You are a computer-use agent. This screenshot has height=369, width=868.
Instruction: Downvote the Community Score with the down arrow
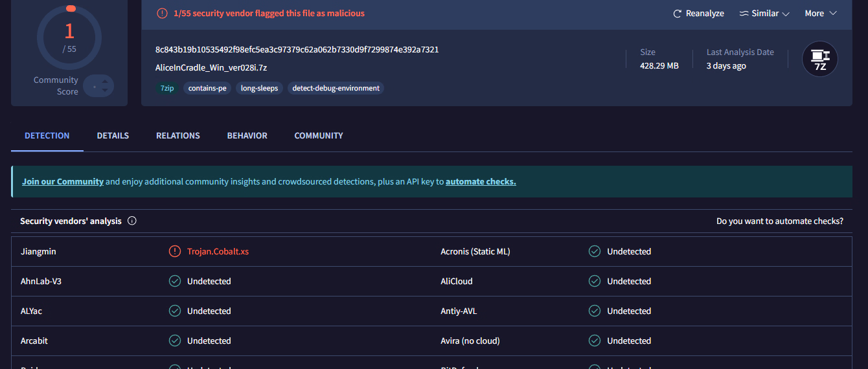click(x=106, y=91)
